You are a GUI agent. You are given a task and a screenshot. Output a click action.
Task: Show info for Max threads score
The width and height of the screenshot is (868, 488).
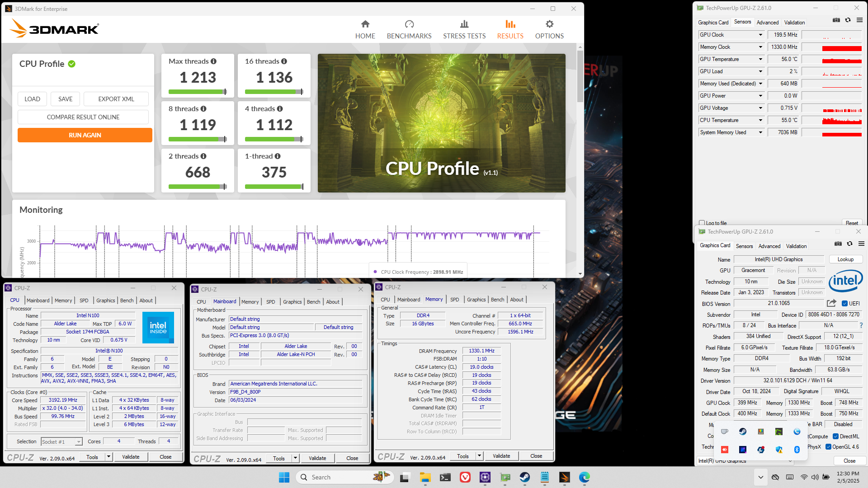coord(213,61)
